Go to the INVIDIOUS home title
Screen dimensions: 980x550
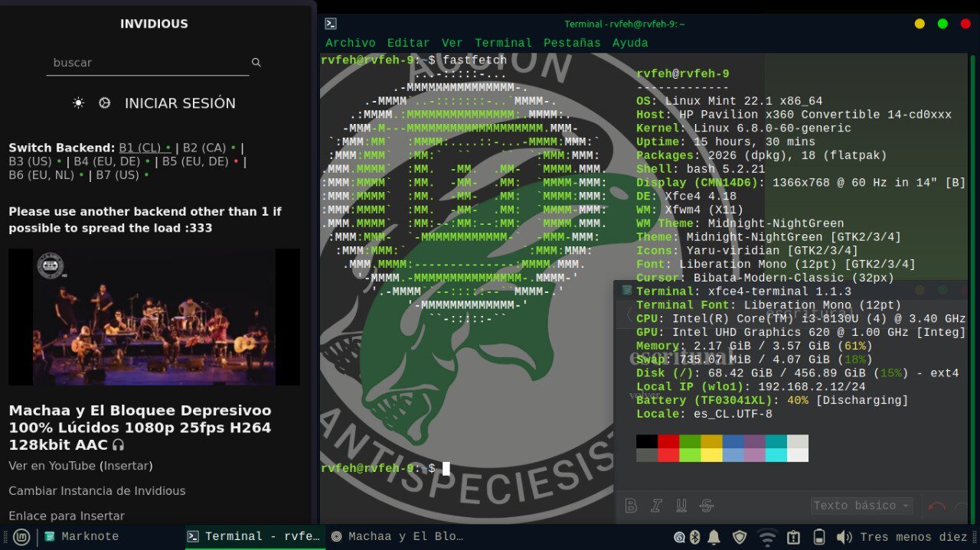tap(154, 24)
